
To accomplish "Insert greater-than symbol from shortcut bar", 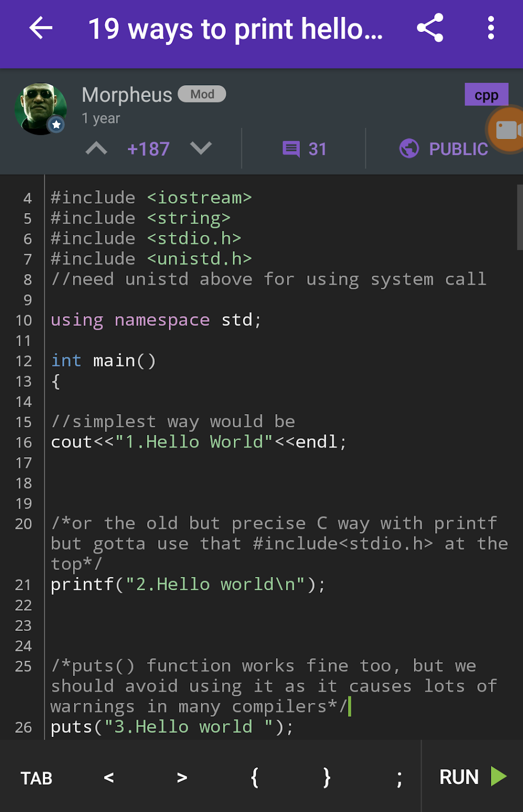I will click(182, 777).
